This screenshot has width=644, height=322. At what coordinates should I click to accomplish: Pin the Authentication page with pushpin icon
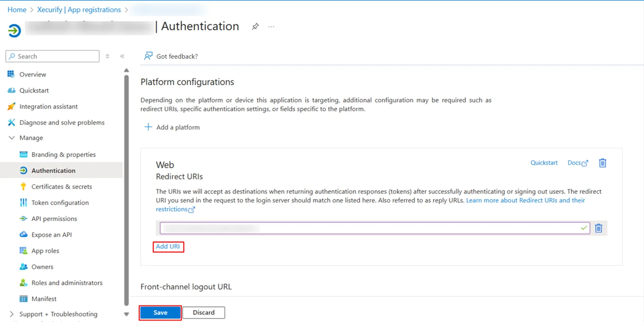[x=255, y=27]
